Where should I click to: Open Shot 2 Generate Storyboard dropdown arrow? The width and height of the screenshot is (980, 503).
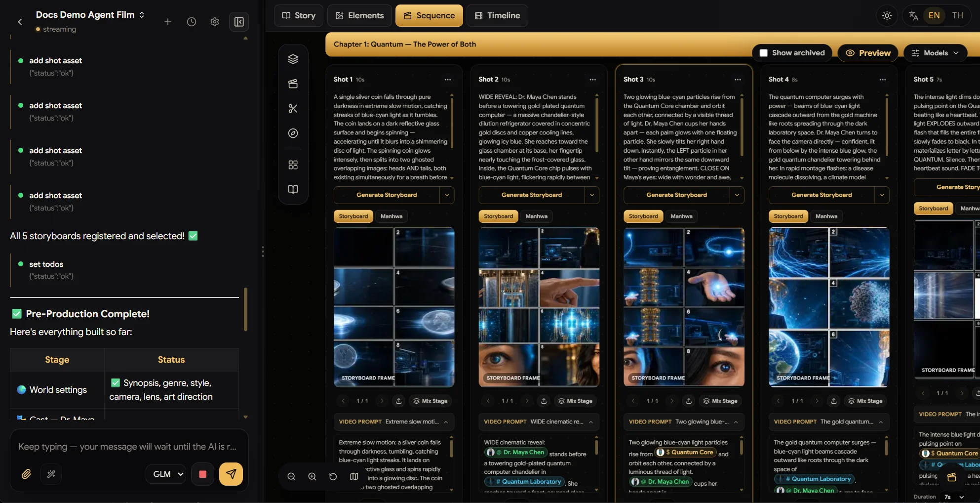coord(592,195)
